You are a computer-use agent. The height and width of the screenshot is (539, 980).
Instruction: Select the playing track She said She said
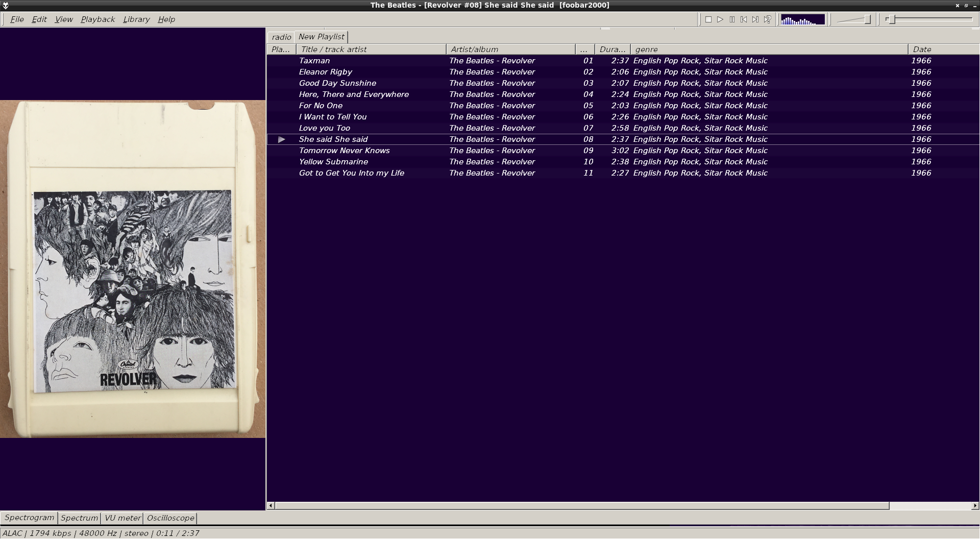[623, 139]
